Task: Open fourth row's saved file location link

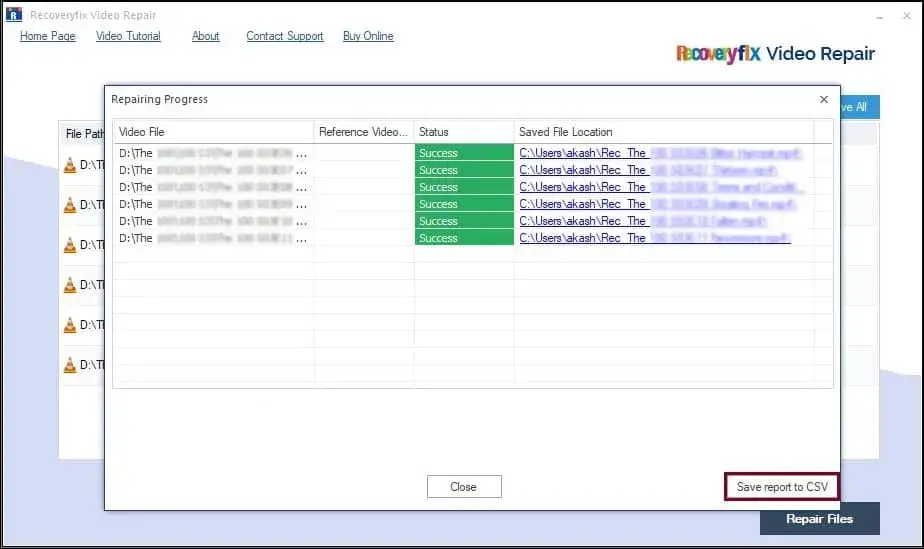Action: pos(657,204)
